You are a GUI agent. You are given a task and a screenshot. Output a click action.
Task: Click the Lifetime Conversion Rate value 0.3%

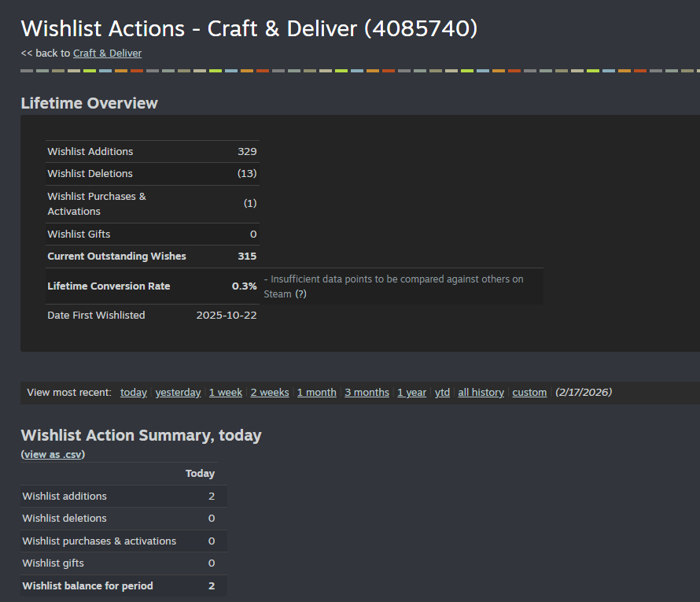point(246,286)
